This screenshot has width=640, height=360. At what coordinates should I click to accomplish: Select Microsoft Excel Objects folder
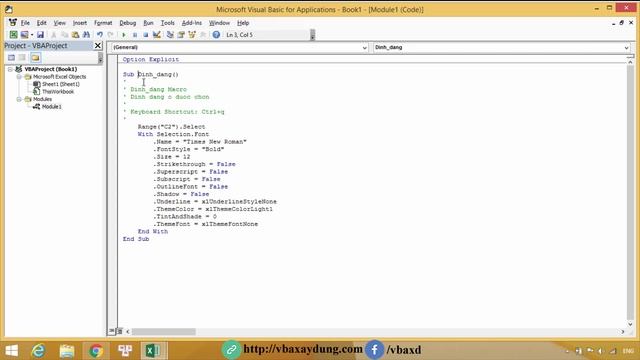click(60, 77)
